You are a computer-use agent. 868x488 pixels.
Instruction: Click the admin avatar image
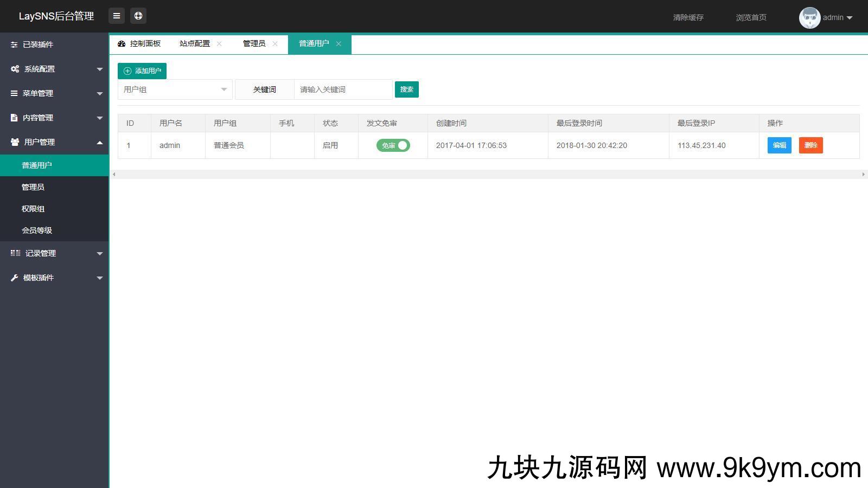809,17
